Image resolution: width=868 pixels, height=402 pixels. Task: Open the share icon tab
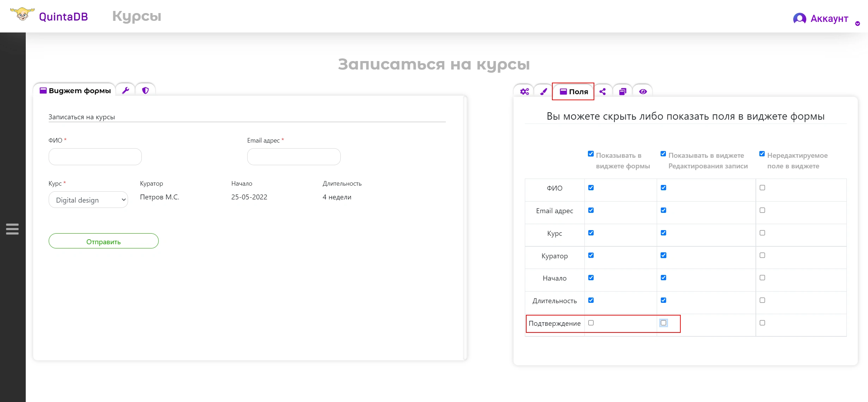pos(603,92)
